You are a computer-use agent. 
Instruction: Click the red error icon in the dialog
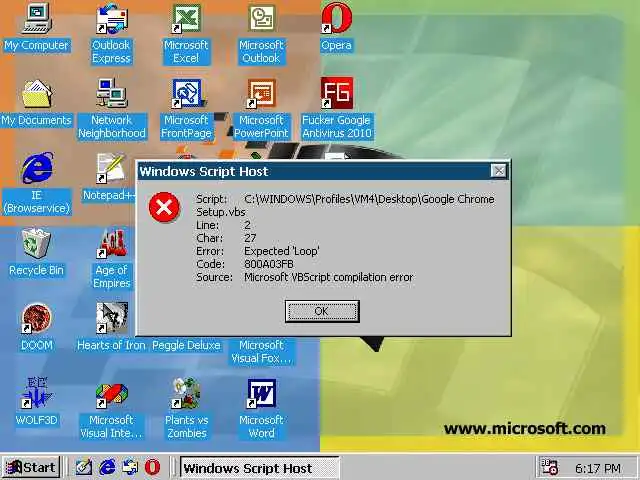tap(164, 207)
